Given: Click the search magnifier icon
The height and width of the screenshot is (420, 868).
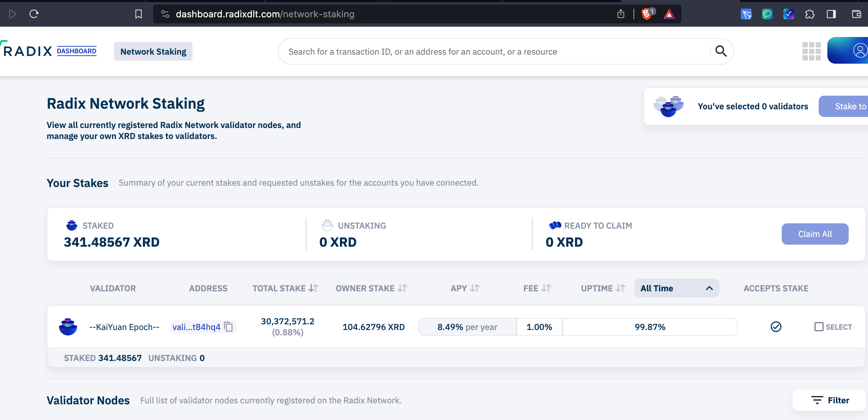Looking at the screenshot, I should point(721,51).
